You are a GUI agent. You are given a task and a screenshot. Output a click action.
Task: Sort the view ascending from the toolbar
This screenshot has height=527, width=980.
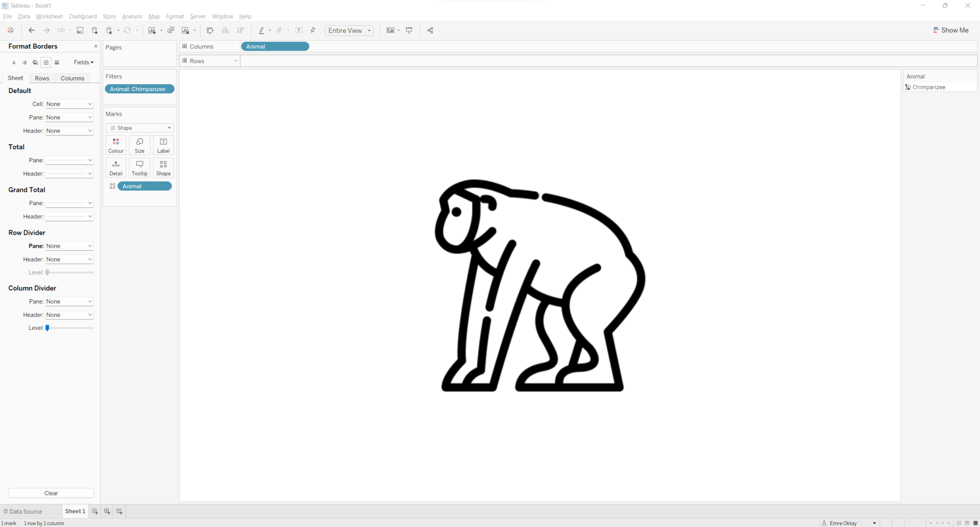pyautogui.click(x=225, y=30)
